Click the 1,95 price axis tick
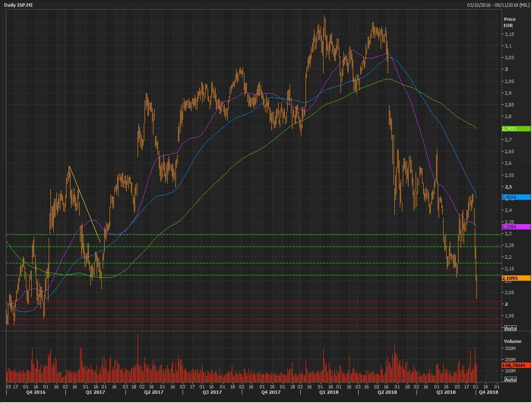This screenshot has height=403, width=532. pos(509,316)
